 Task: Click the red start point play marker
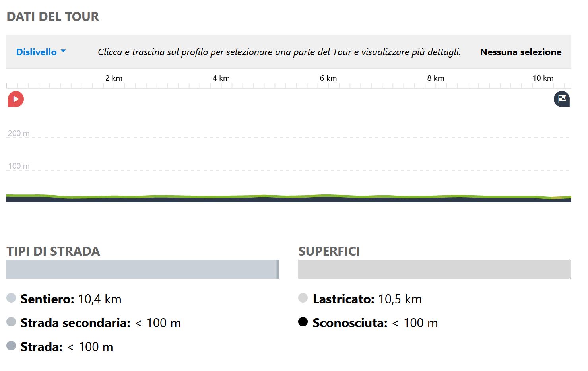[x=16, y=99]
